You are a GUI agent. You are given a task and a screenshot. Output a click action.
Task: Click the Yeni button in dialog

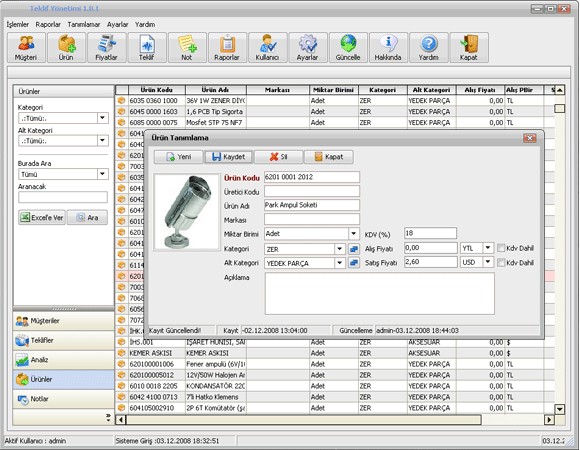click(x=179, y=157)
